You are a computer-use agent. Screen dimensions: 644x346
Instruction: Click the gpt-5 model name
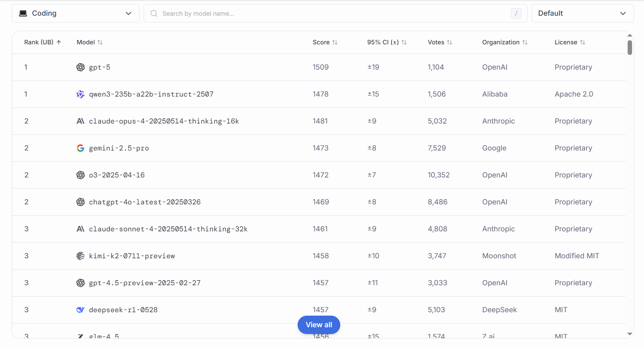100,67
